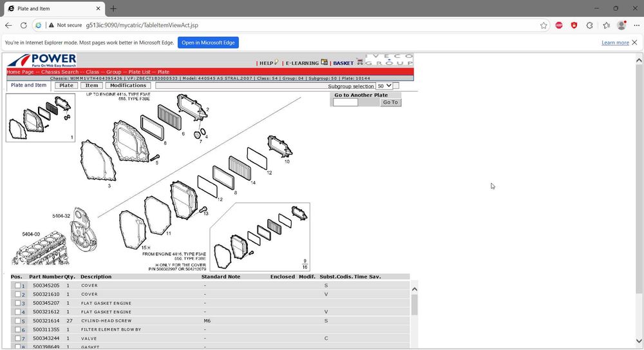644x350 pixels.
Task: Go to Plate List breadcrumb
Action: pyautogui.click(x=139, y=72)
